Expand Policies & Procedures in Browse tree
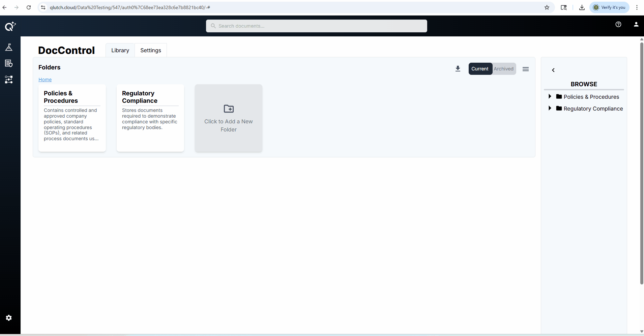This screenshot has height=336, width=644. tap(550, 96)
